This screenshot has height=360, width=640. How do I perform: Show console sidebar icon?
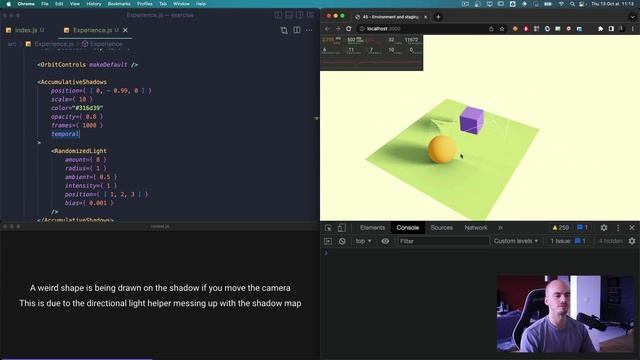(328, 241)
